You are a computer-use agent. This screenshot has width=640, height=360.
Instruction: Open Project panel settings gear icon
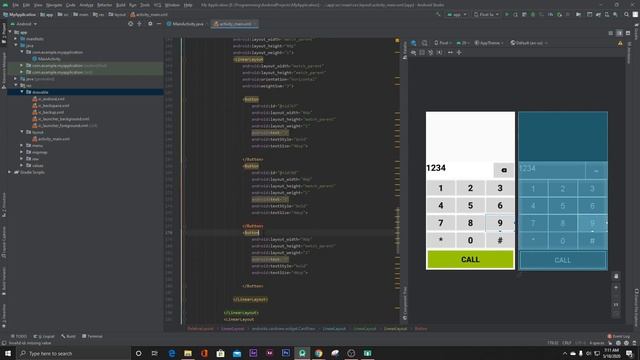(150, 24)
